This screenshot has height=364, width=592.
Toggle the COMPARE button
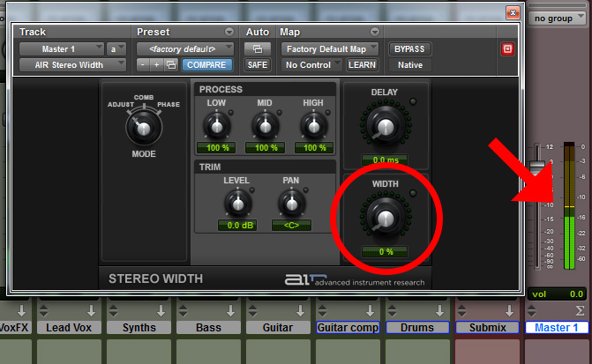click(x=208, y=65)
